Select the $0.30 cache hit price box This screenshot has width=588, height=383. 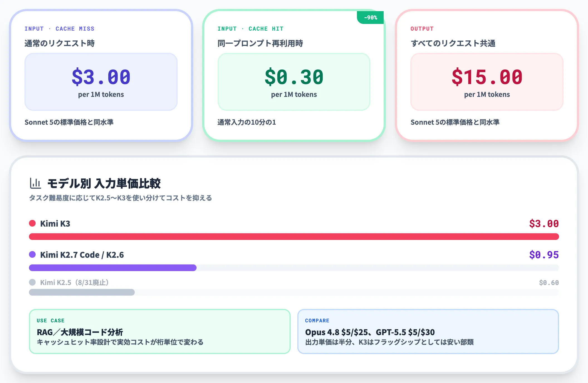pyautogui.click(x=294, y=82)
